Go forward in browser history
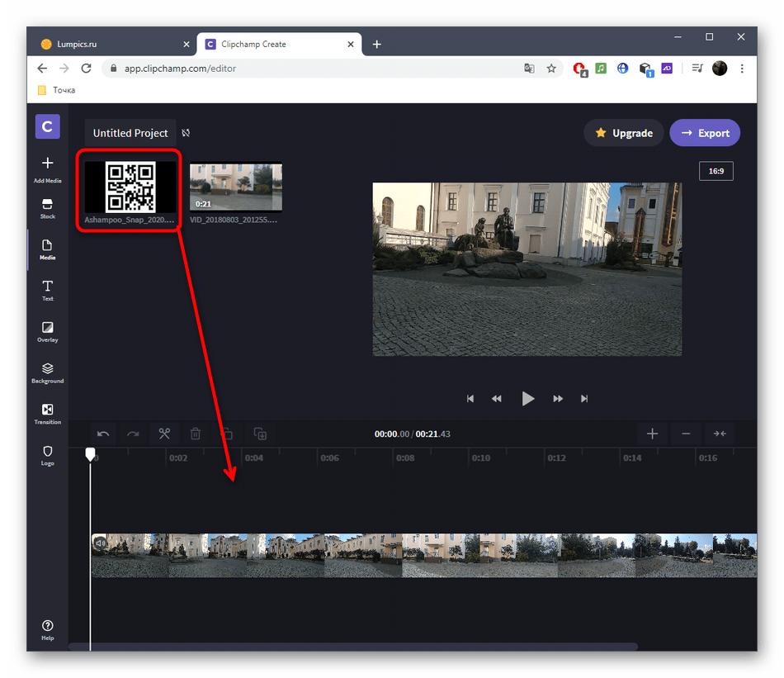This screenshot has width=784, height=678. 64,68
